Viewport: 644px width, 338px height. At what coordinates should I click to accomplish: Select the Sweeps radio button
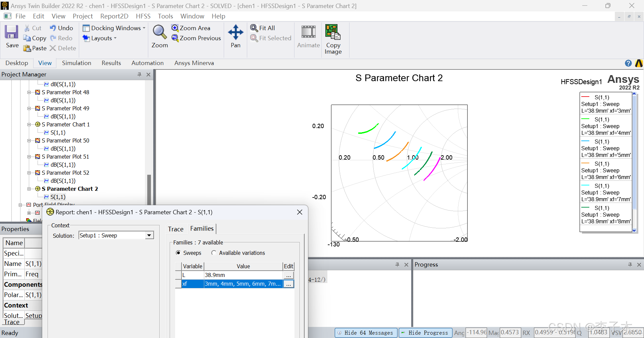coord(178,253)
